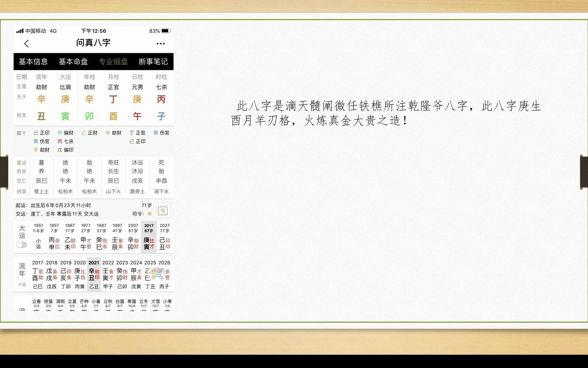The height and width of the screenshot is (368, 588).
Task: Click the 今 calendar icon
Action: tap(163, 210)
